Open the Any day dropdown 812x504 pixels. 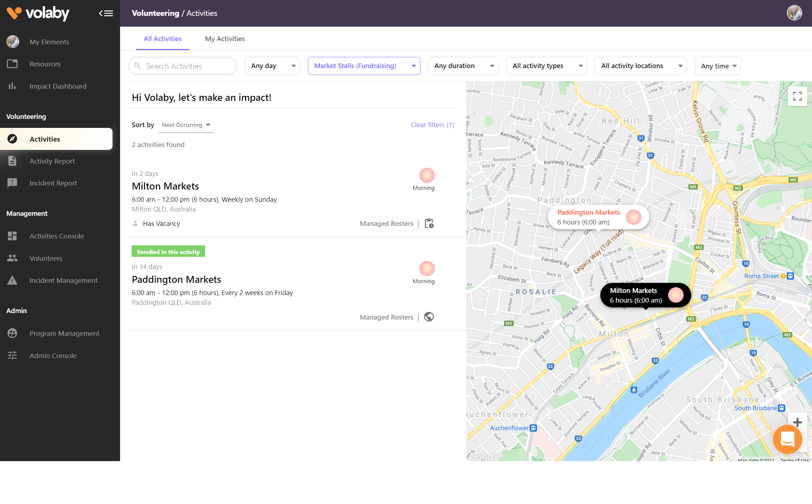272,66
